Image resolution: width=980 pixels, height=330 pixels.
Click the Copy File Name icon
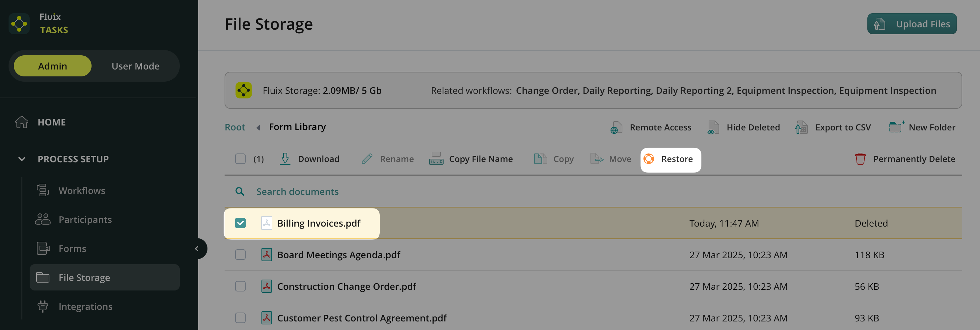click(436, 159)
